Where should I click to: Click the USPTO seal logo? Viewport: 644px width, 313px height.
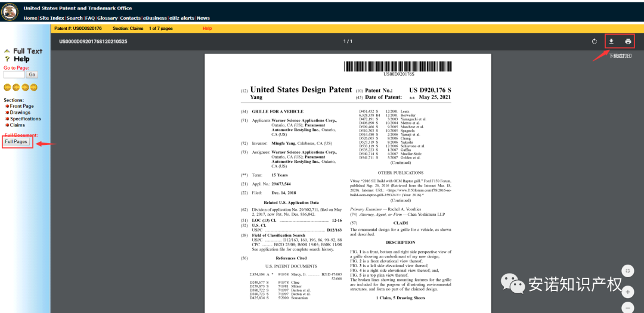10,11
